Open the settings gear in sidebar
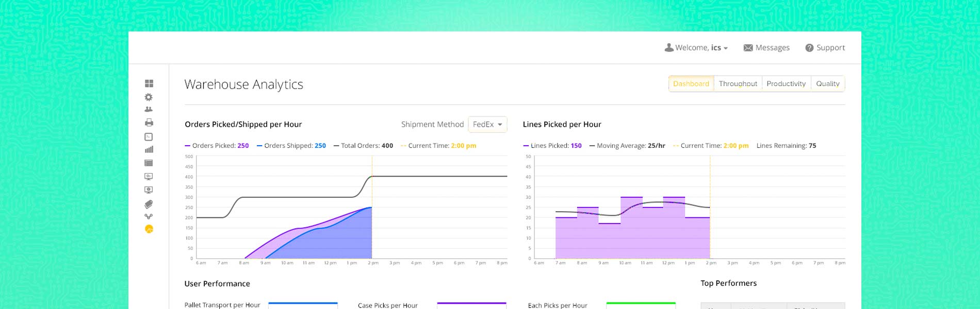 (x=149, y=97)
